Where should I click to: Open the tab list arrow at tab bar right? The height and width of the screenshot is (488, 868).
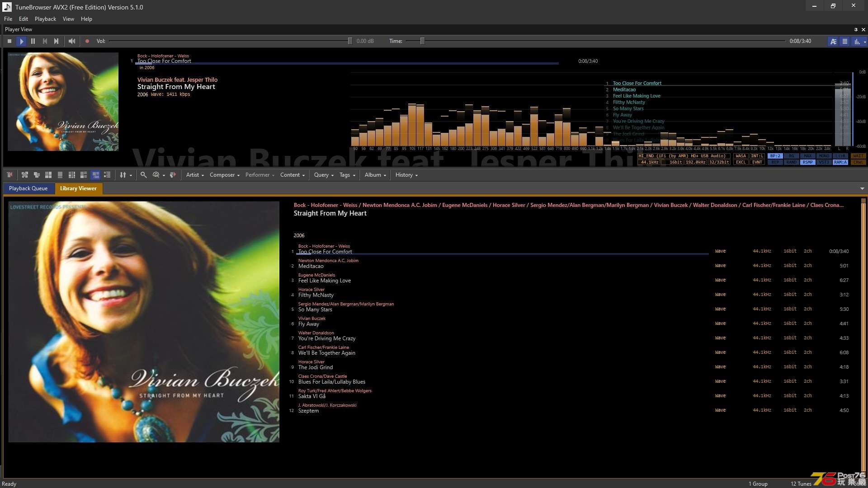862,189
